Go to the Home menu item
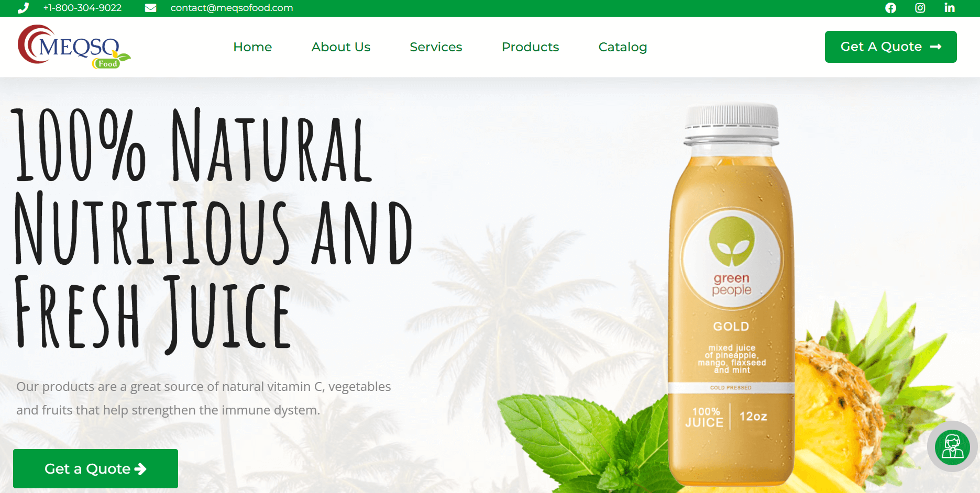This screenshot has width=980, height=493. tap(252, 47)
